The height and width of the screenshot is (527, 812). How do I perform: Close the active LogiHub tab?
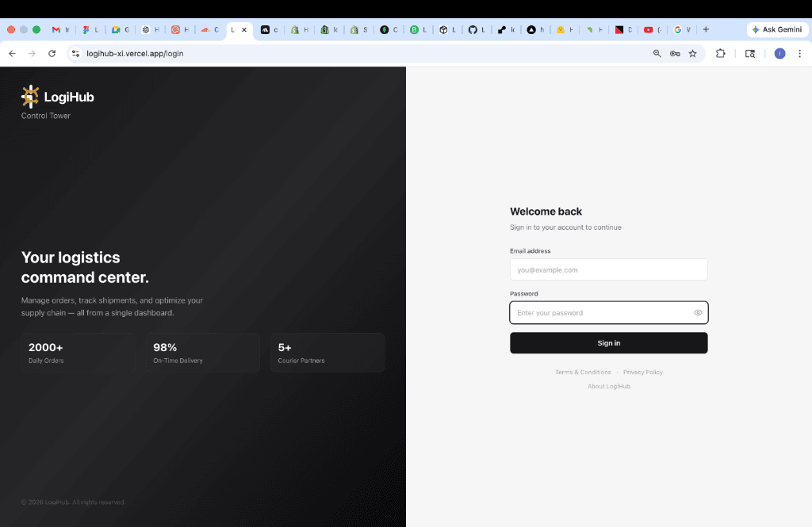point(244,30)
